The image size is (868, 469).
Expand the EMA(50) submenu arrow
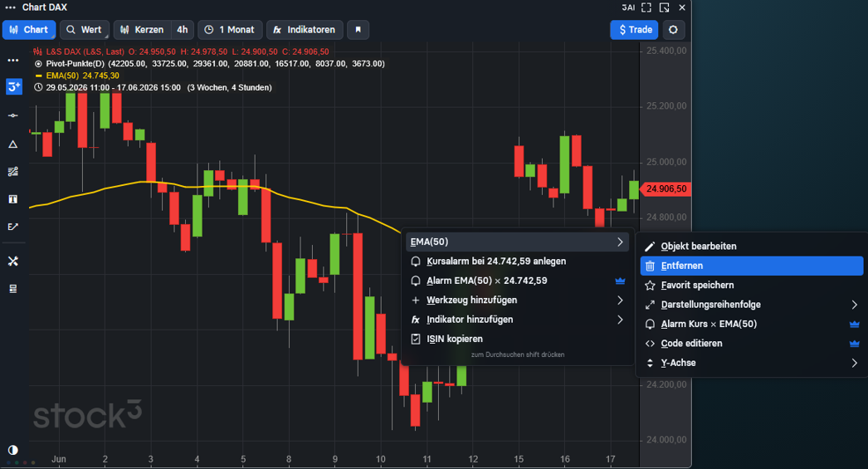pos(620,242)
